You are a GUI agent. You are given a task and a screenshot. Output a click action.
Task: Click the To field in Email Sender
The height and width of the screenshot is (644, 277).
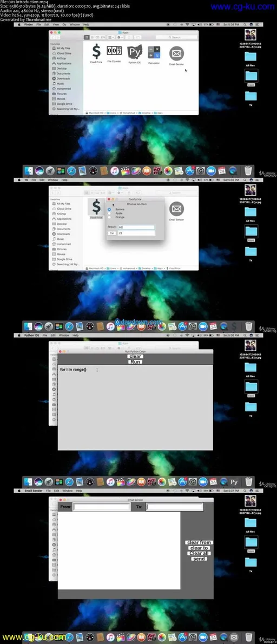click(175, 507)
